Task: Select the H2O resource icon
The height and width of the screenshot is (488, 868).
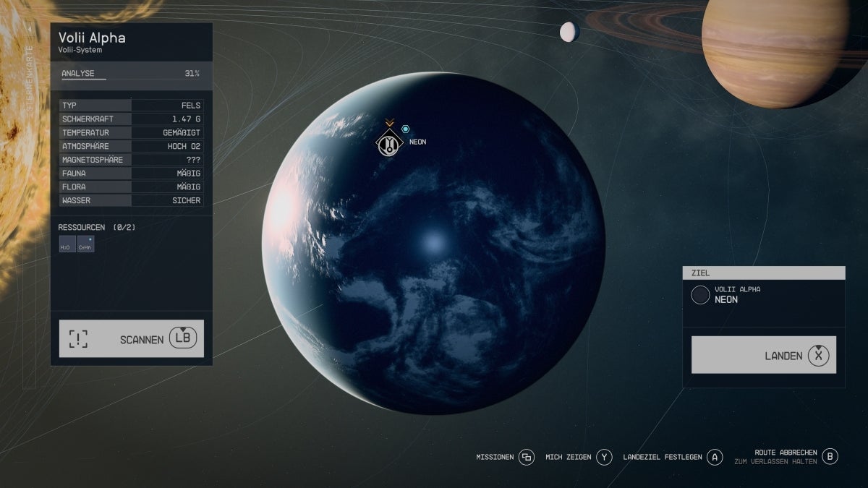Action: (67, 244)
